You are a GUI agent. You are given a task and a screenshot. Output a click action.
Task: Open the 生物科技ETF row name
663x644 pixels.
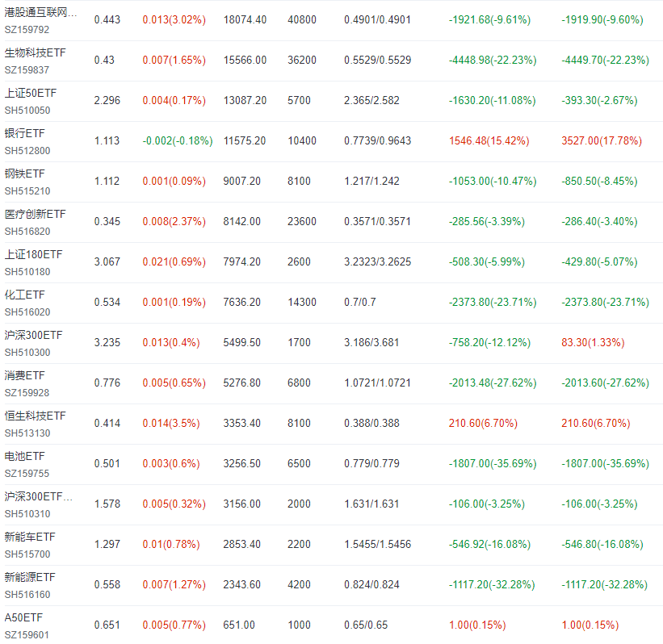coord(35,52)
